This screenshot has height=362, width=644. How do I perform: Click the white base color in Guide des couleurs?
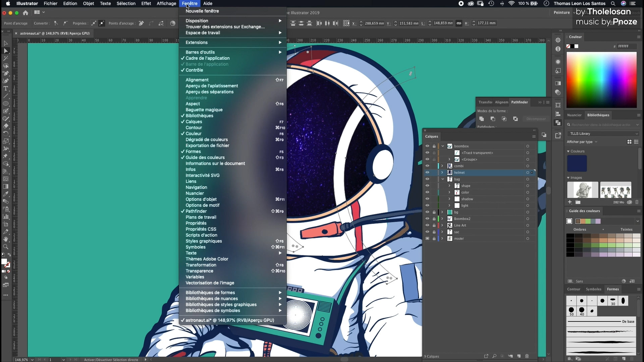point(569,221)
